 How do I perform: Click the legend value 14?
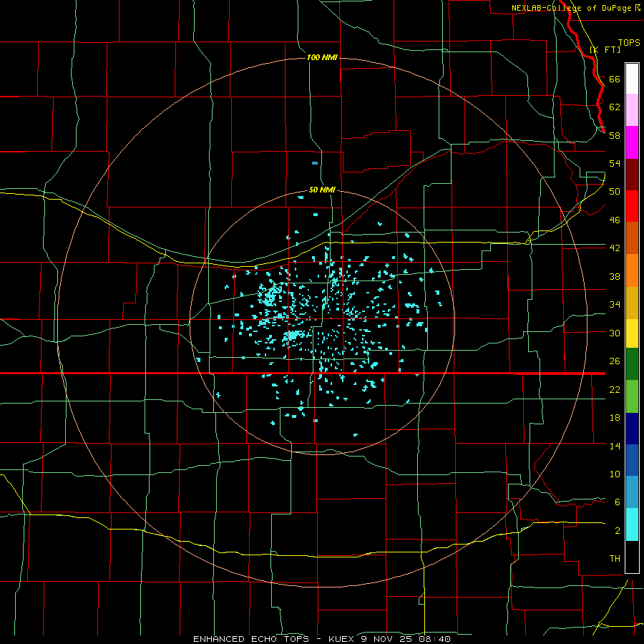615,446
